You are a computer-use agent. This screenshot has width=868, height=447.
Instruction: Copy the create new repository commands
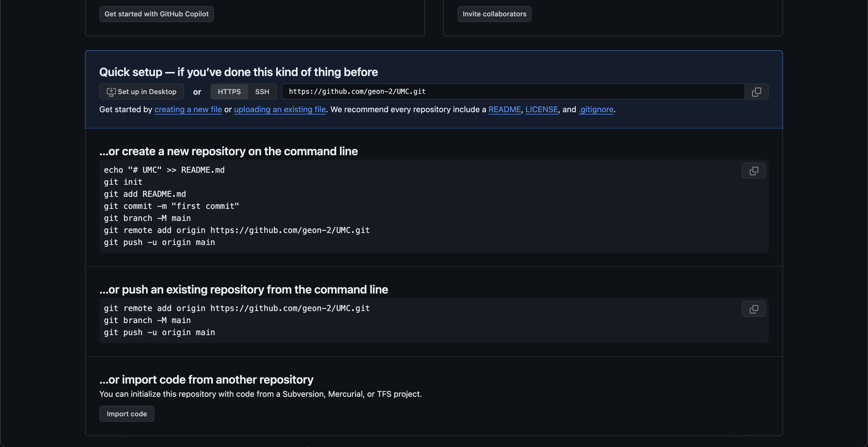(753, 171)
